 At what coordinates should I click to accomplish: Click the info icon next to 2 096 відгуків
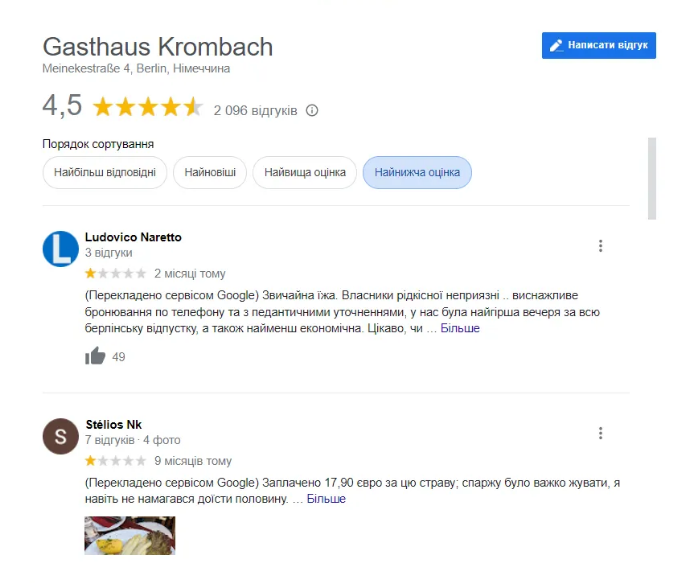(312, 110)
